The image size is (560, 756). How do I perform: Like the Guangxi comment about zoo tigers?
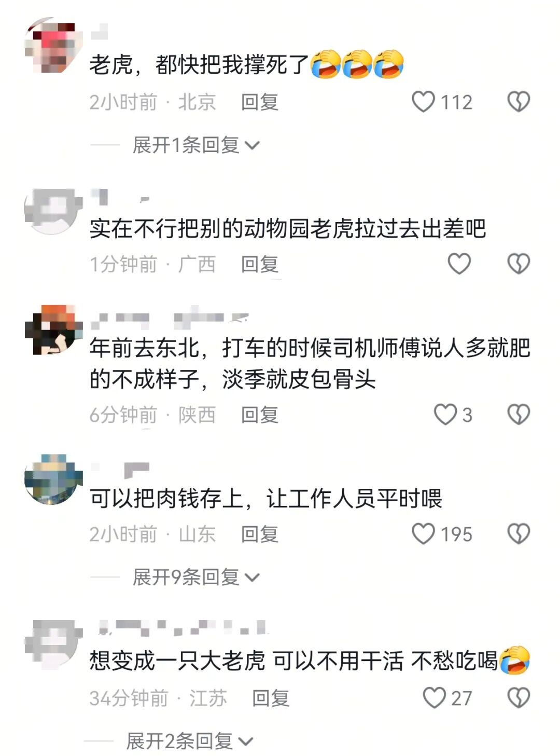point(459,264)
